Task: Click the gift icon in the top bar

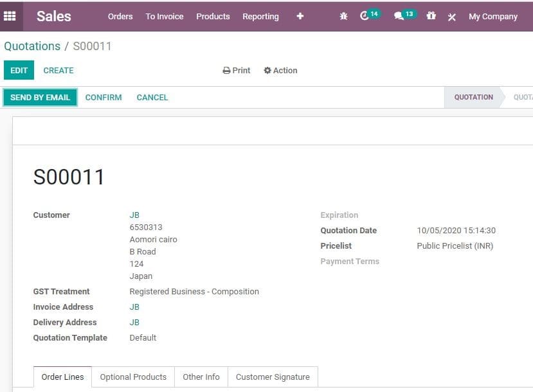Action: pos(431,15)
